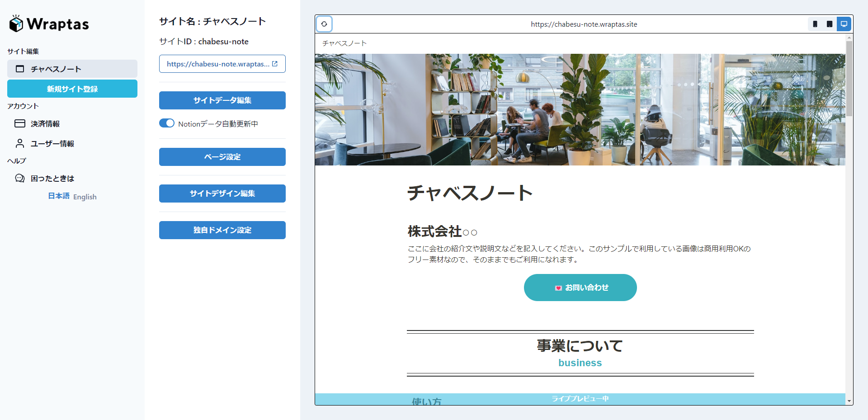
Task: Click the サイトデータ編集 button
Action: click(x=222, y=100)
